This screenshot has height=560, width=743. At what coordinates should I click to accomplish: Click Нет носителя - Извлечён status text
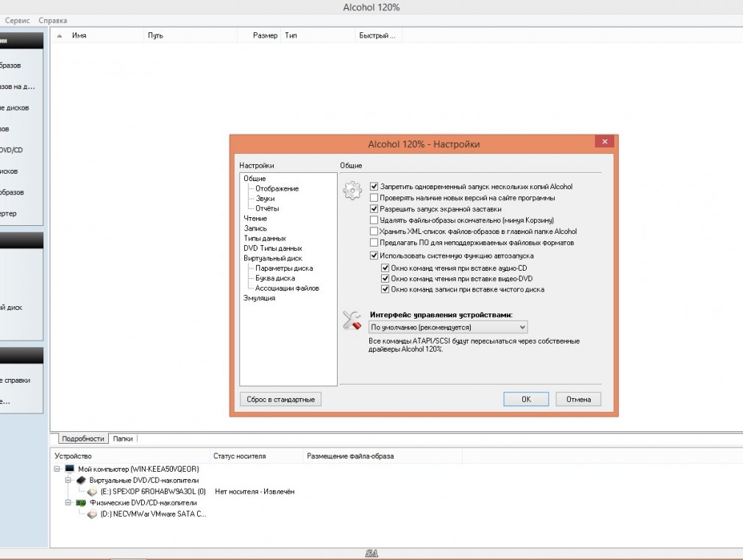click(255, 492)
